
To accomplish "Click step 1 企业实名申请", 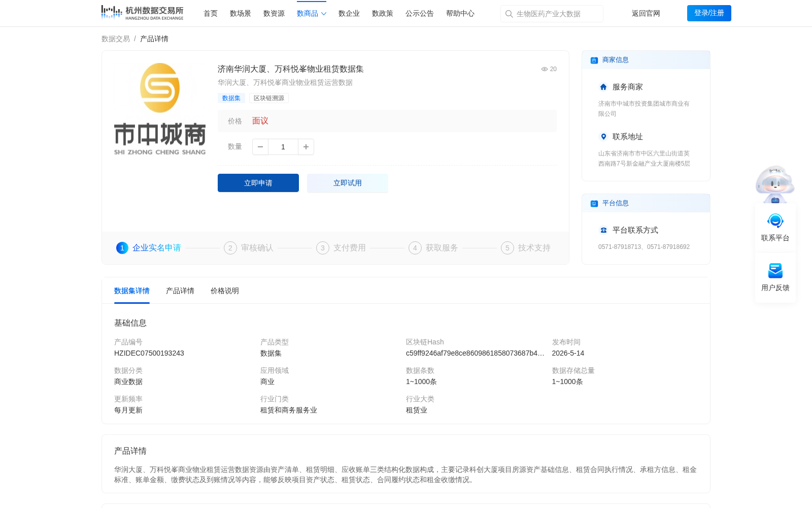I will pos(149,248).
